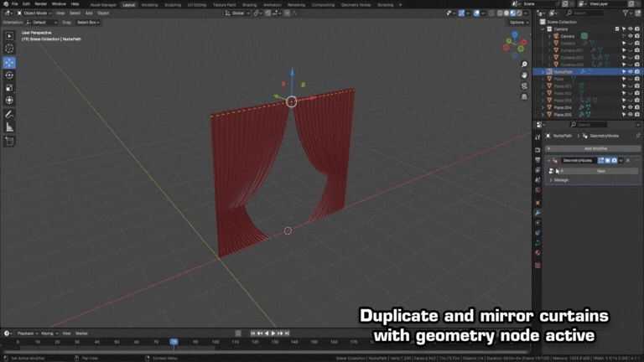Open the Render properties tab
Screen dimensions: 644x362
click(538, 150)
